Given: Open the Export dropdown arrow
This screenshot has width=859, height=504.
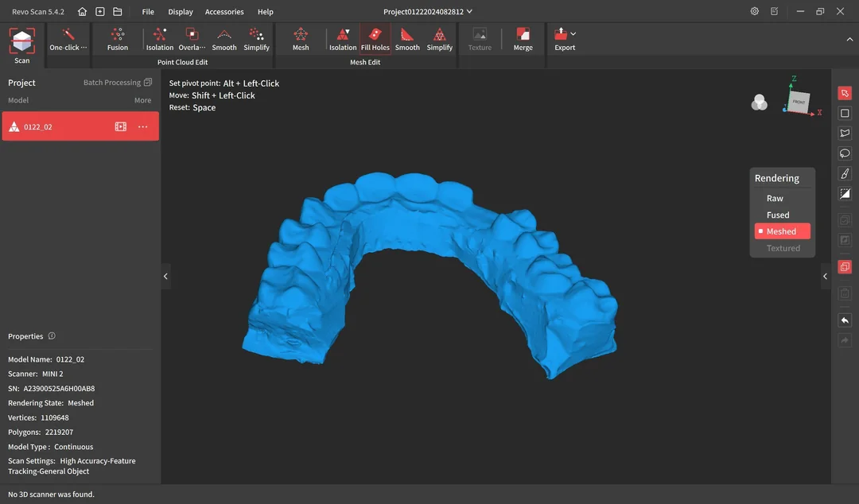Looking at the screenshot, I should pyautogui.click(x=573, y=34).
